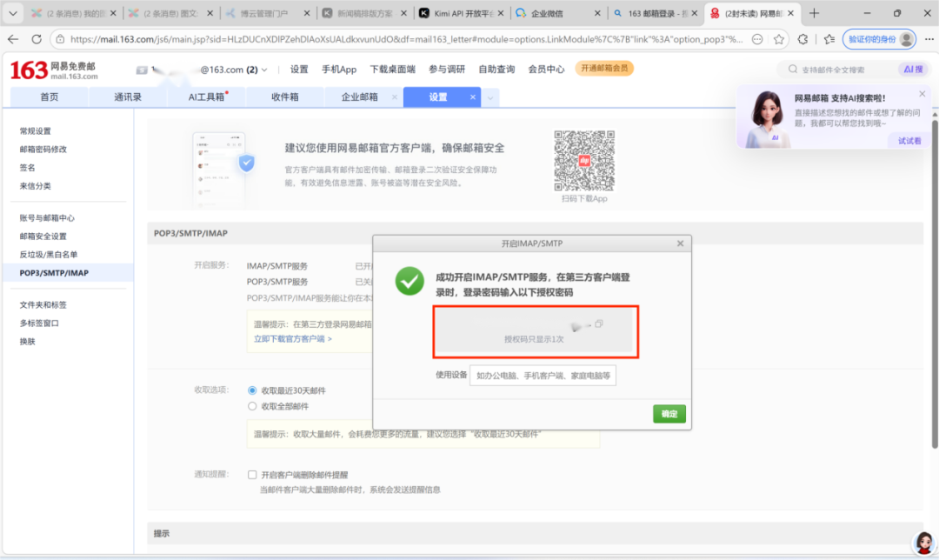The width and height of the screenshot is (939, 560).
Task: Expand the @163.com account dropdown
Action: coord(264,70)
